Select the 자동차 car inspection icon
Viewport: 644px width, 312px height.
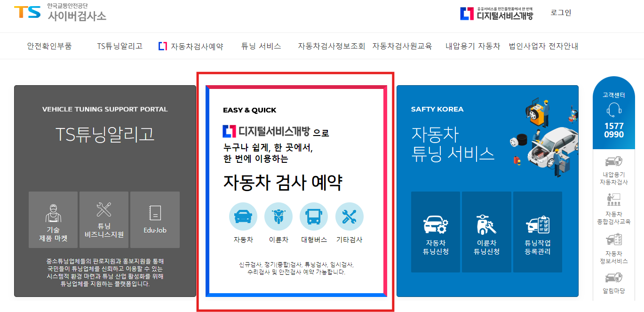pos(243,216)
